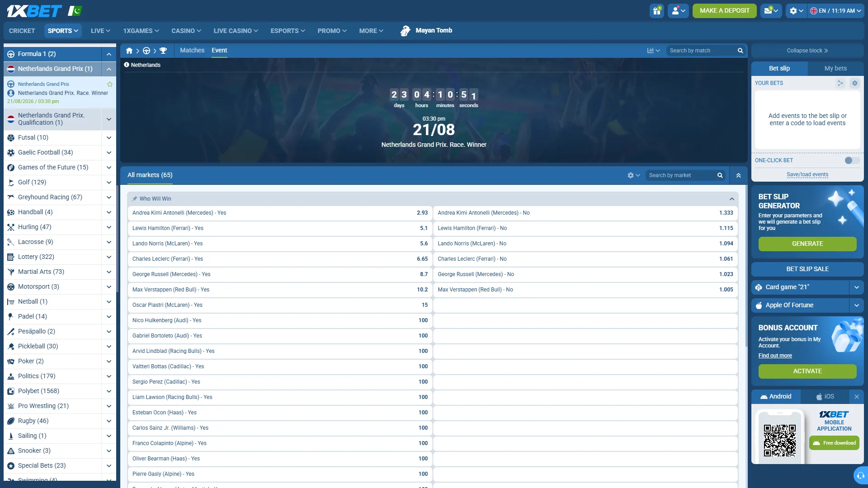Screen dimensions: 868x488
Task: Click the Find out more link
Action: click(775, 356)
